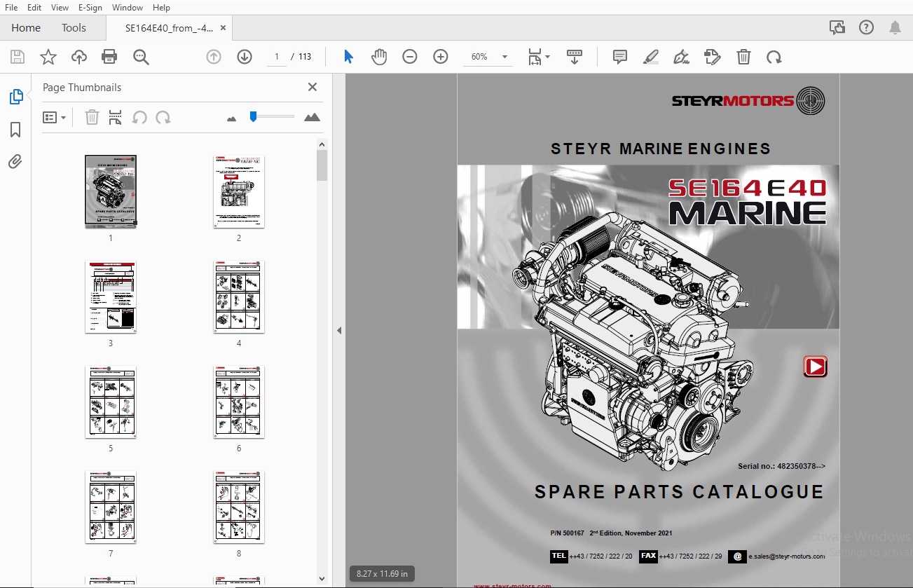
Task: Select page 7 thumbnail
Action: pos(111,507)
